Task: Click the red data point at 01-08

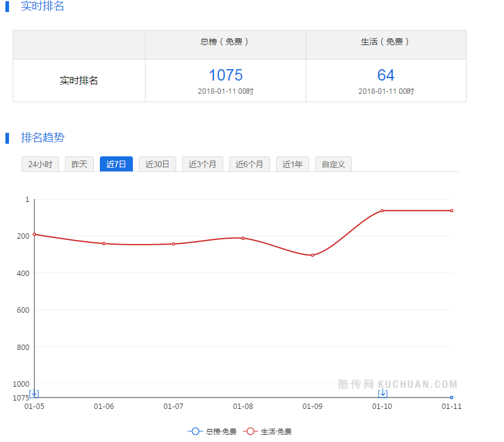Action: [x=243, y=238]
